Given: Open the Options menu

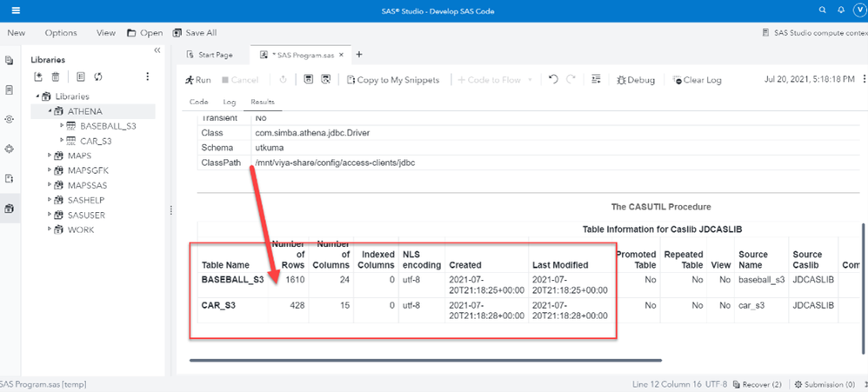Looking at the screenshot, I should [x=61, y=33].
